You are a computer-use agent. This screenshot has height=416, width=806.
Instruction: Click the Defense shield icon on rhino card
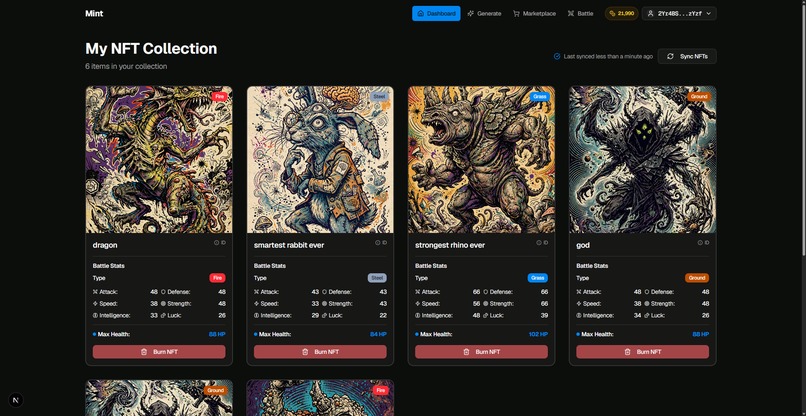tap(486, 292)
